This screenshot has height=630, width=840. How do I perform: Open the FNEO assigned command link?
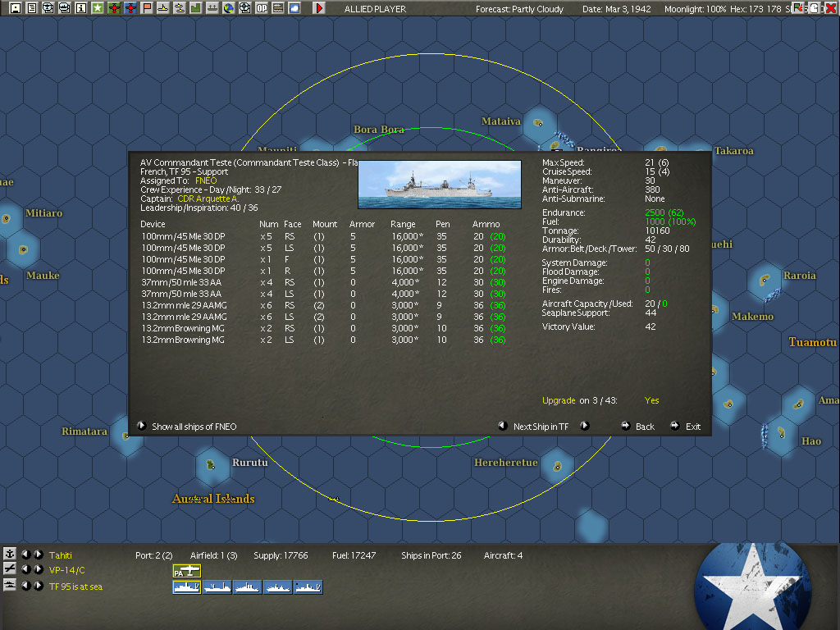[x=206, y=180]
